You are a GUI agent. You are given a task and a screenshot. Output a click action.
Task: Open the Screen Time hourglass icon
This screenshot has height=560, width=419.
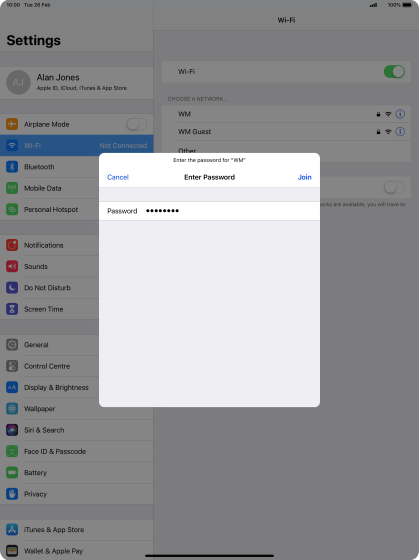(x=12, y=309)
